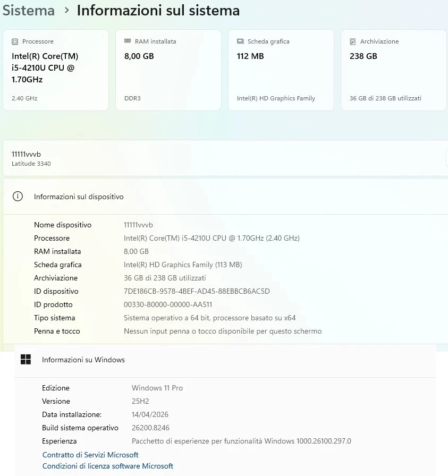Click the large 238 GB value in Archiviazione card
This screenshot has width=448, height=476.
(x=364, y=56)
